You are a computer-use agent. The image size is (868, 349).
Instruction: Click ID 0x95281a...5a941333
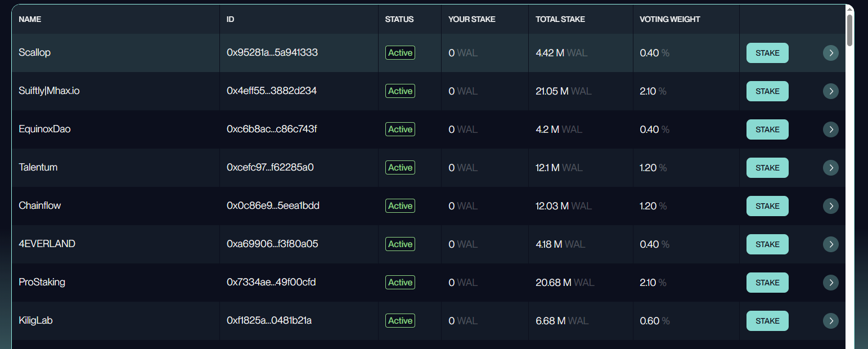coord(272,52)
